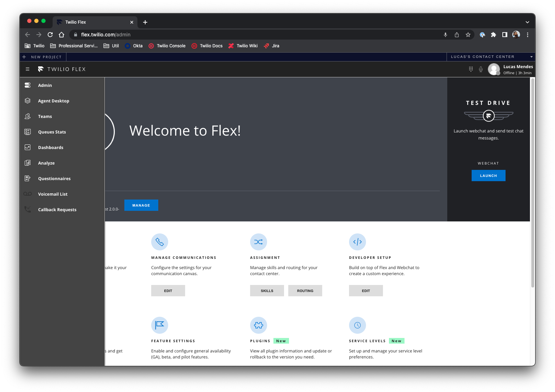The width and height of the screenshot is (555, 392).
Task: Open Chrome three-dot menu
Action: coord(527,35)
